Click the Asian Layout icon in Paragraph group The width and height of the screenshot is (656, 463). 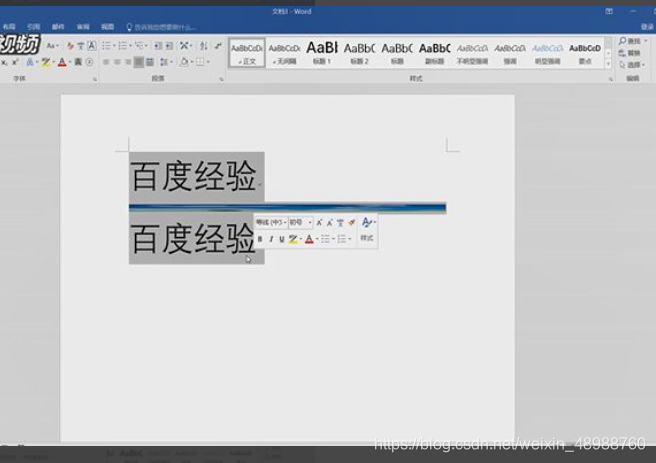click(184, 46)
